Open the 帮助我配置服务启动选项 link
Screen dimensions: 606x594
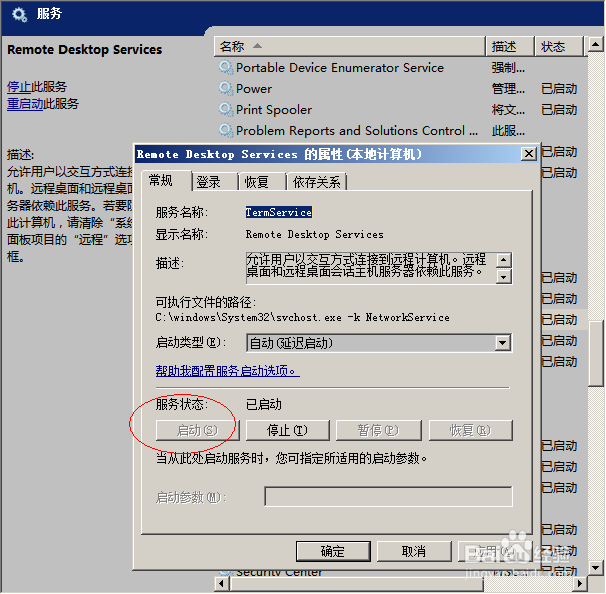click(x=227, y=371)
